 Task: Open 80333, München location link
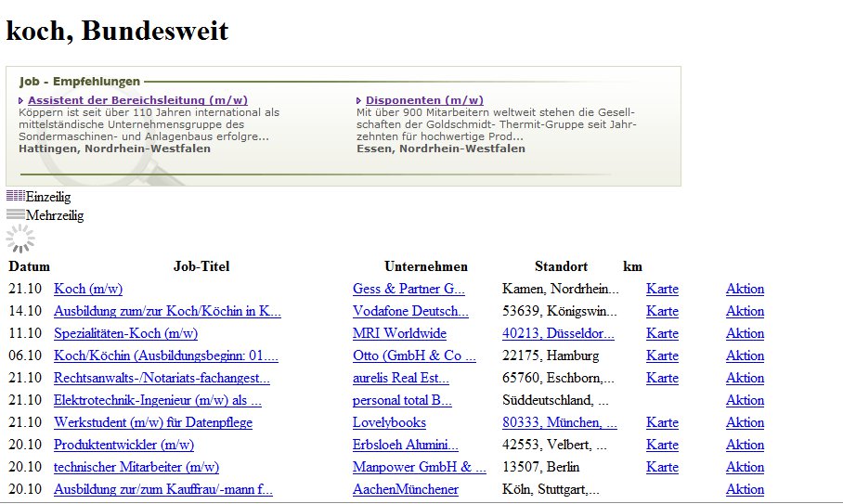[x=559, y=422]
